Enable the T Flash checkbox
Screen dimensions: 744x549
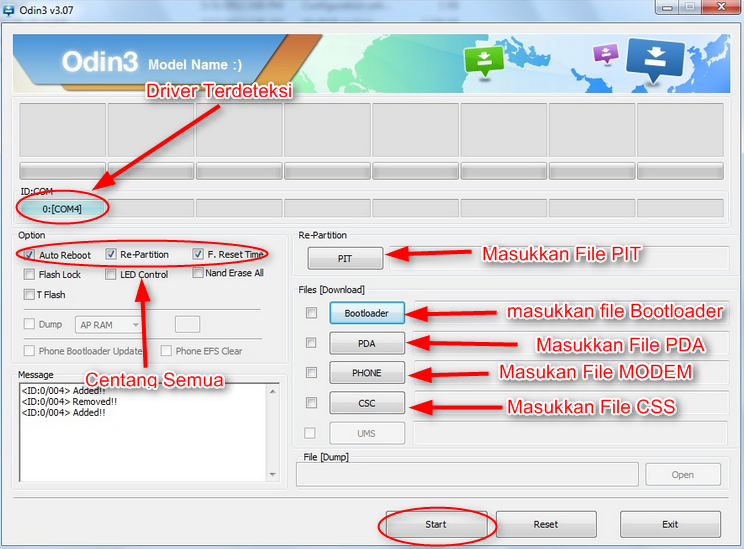point(29,294)
